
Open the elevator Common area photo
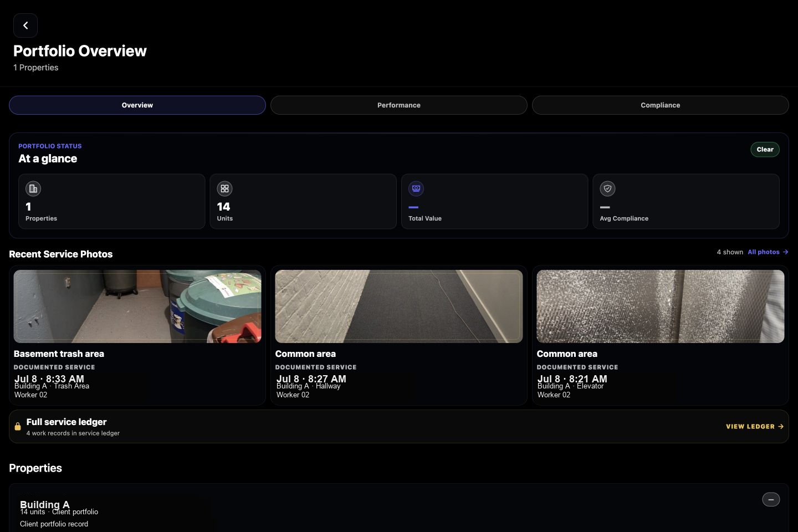(x=661, y=306)
